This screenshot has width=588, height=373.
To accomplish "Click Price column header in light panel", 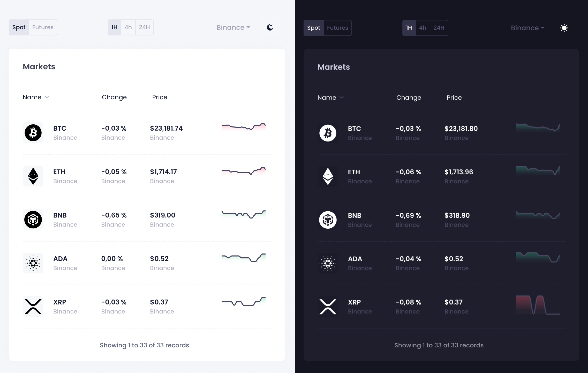I will 160,97.
